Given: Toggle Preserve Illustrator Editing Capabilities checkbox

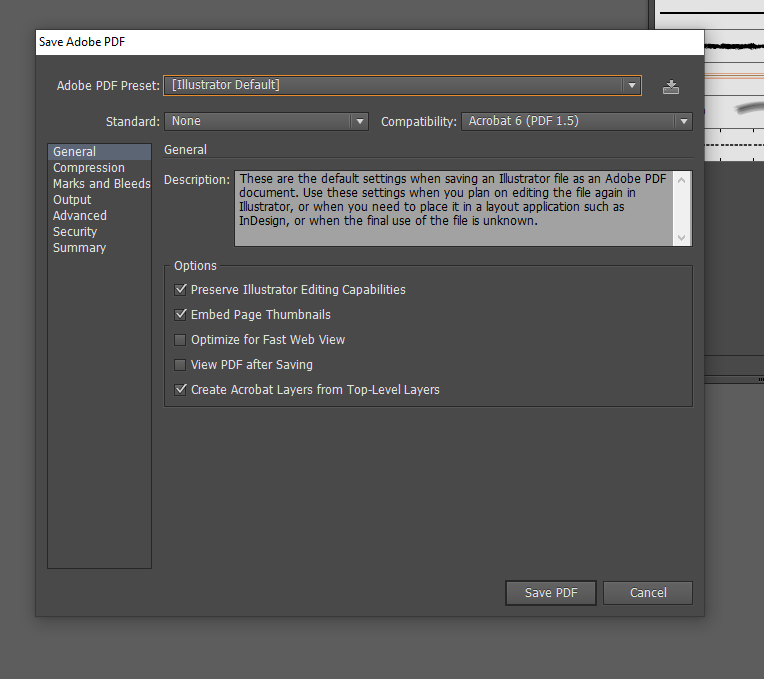Looking at the screenshot, I should [x=180, y=290].
